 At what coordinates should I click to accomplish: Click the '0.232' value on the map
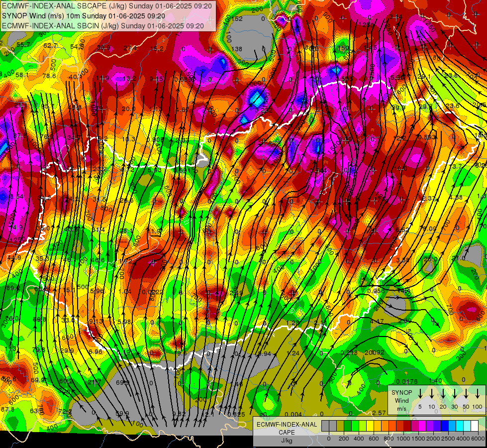(x=264, y=110)
